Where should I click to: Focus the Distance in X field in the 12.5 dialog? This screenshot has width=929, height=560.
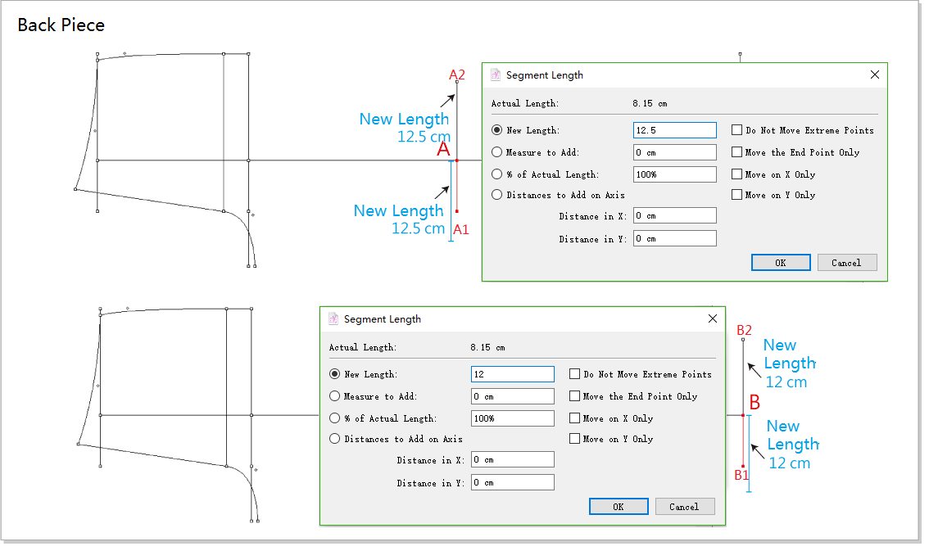[674, 216]
